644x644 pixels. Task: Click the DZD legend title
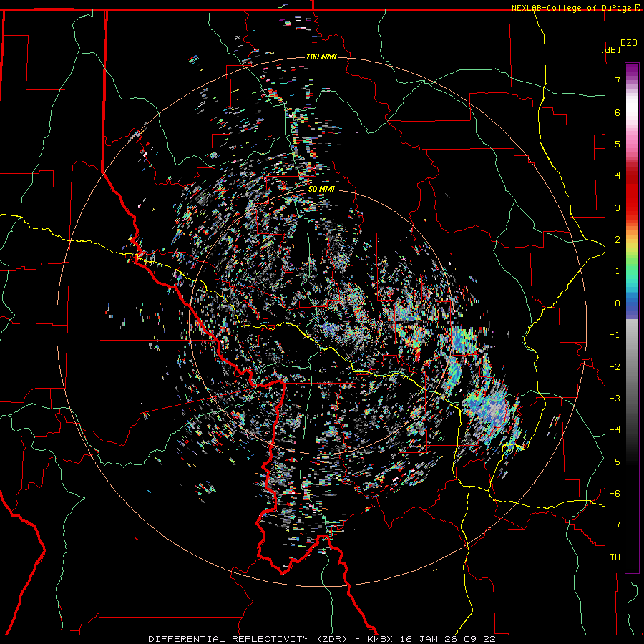[629, 43]
